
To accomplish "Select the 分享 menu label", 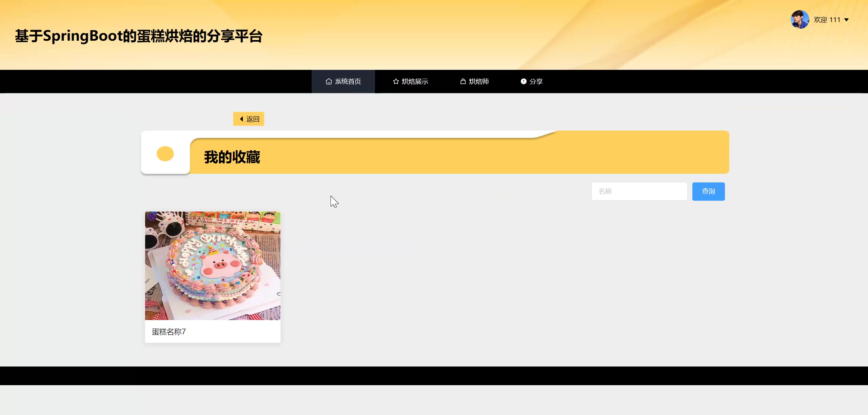I will click(x=536, y=81).
